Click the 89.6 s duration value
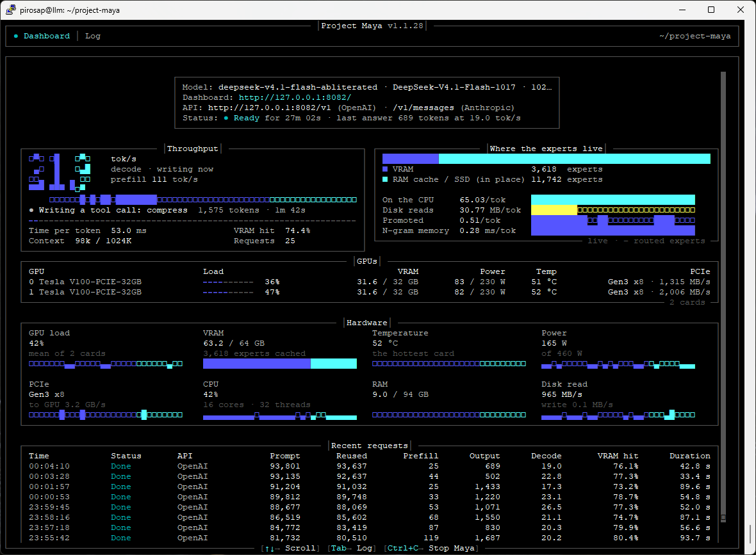Image resolution: width=756 pixels, height=555 pixels. (x=694, y=487)
